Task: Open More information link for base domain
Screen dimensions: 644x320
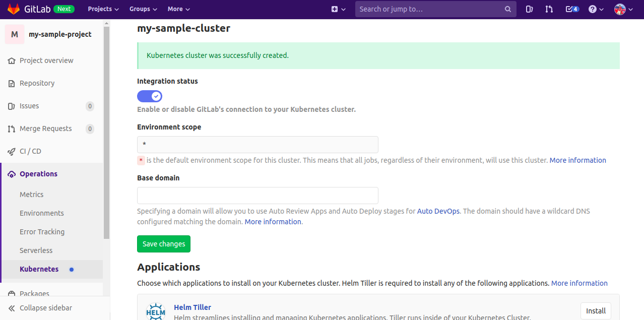Action: pos(273,222)
